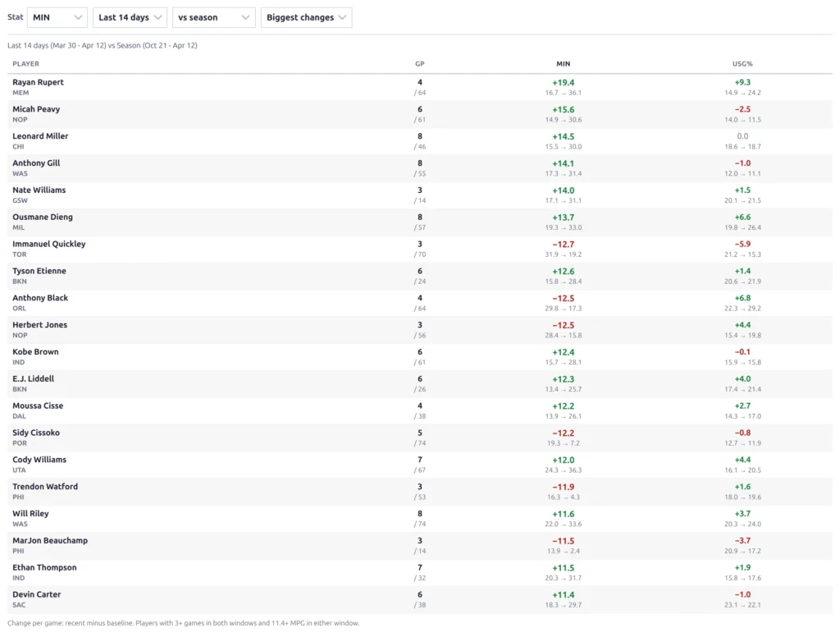
Task: Open Rayan Rupert player link
Action: coord(38,82)
